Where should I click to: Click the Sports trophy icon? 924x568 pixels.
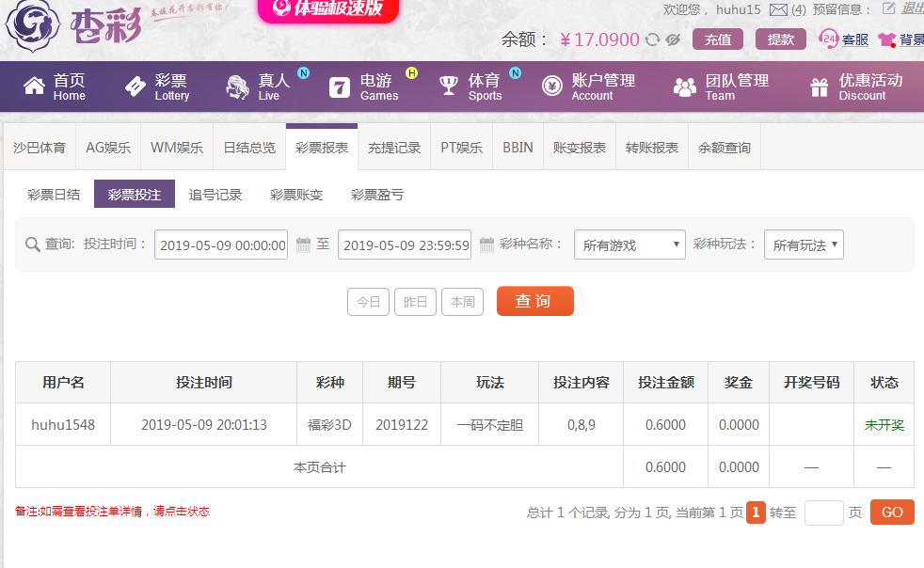tap(449, 86)
